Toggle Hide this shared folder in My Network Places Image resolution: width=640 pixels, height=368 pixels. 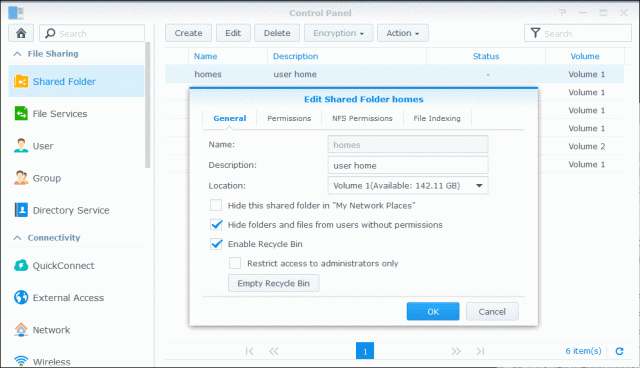click(216, 205)
